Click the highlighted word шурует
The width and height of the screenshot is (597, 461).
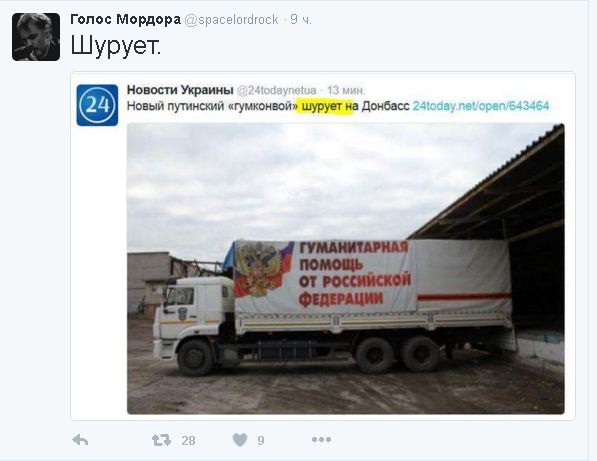click(322, 106)
